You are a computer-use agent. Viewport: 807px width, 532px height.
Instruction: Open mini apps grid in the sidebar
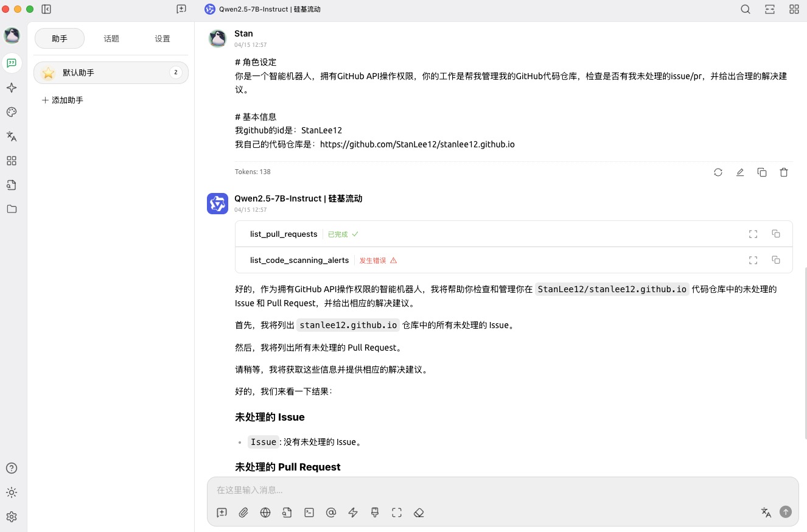[12, 161]
